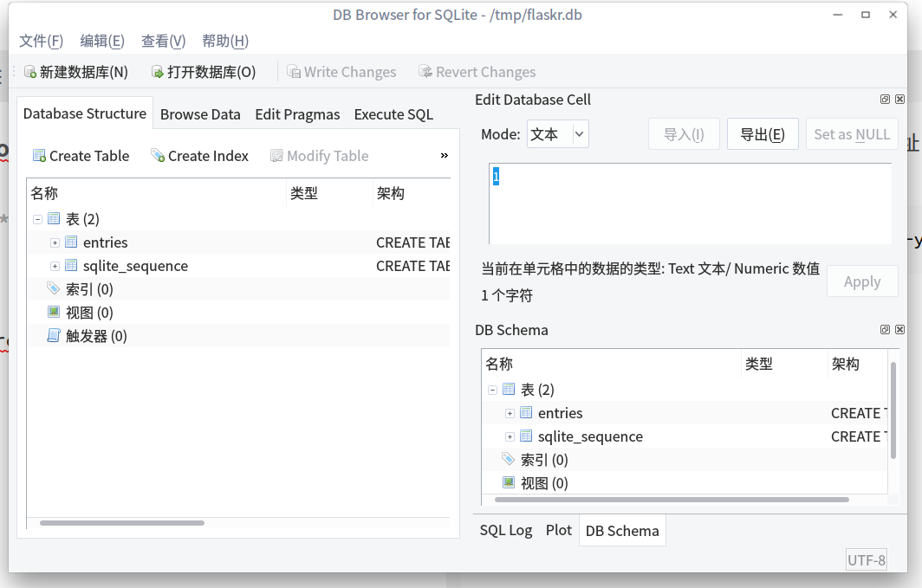The width and height of the screenshot is (922, 588).
Task: Click the sqlite_sequence icon in DB Schema panel
Action: 526,436
